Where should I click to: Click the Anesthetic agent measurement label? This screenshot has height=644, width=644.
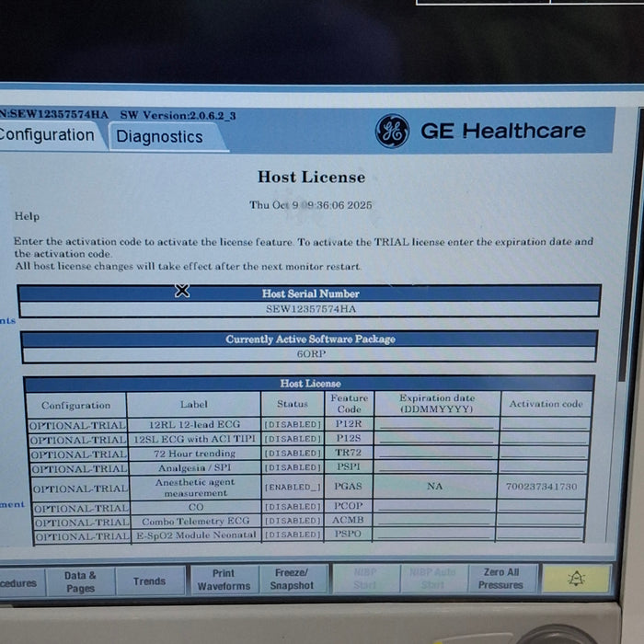click(x=195, y=488)
